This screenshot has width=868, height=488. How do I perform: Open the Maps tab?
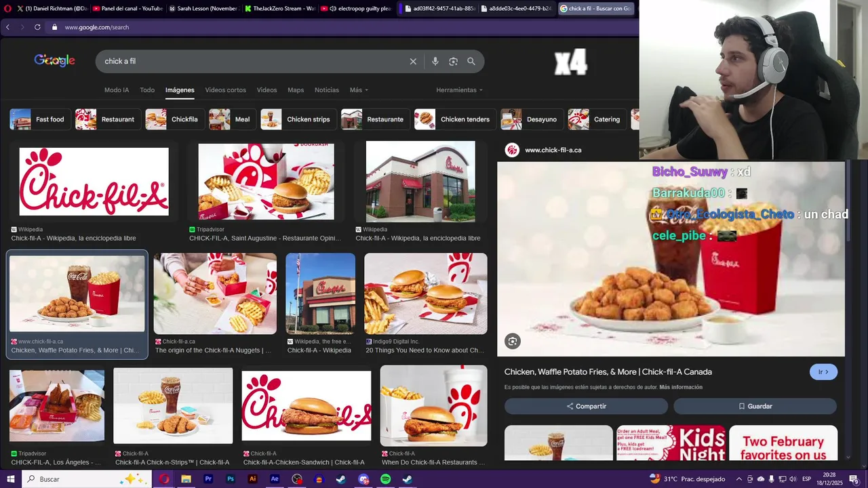click(x=296, y=90)
